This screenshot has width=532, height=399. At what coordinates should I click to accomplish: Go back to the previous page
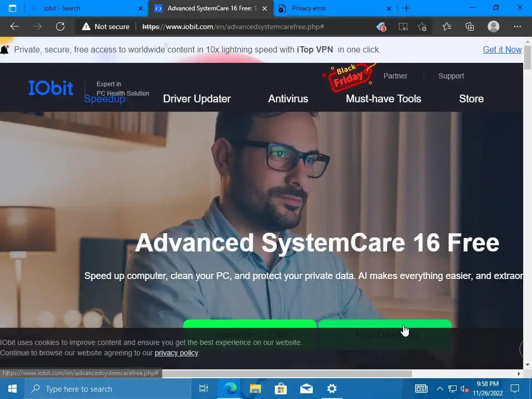[x=14, y=26]
